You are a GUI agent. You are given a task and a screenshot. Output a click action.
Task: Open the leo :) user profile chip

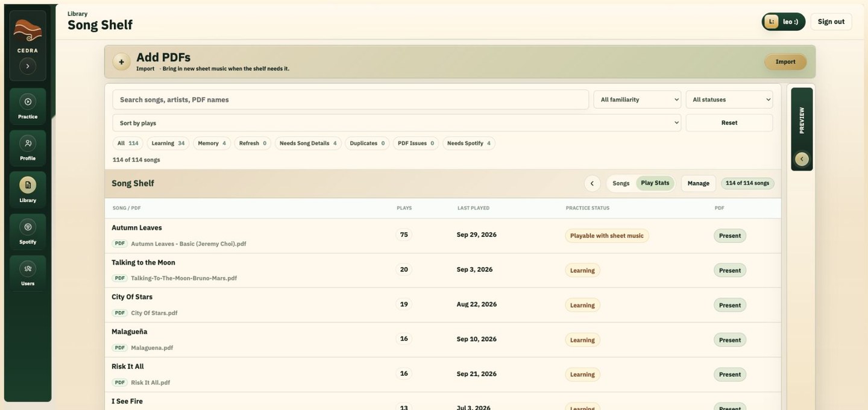tap(784, 22)
